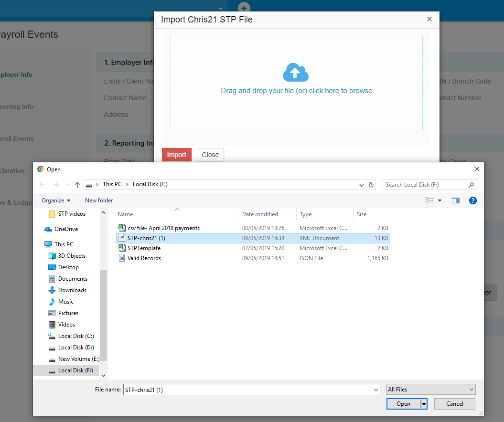Click the search magnifier icon
The image size is (504, 422).
[471, 185]
